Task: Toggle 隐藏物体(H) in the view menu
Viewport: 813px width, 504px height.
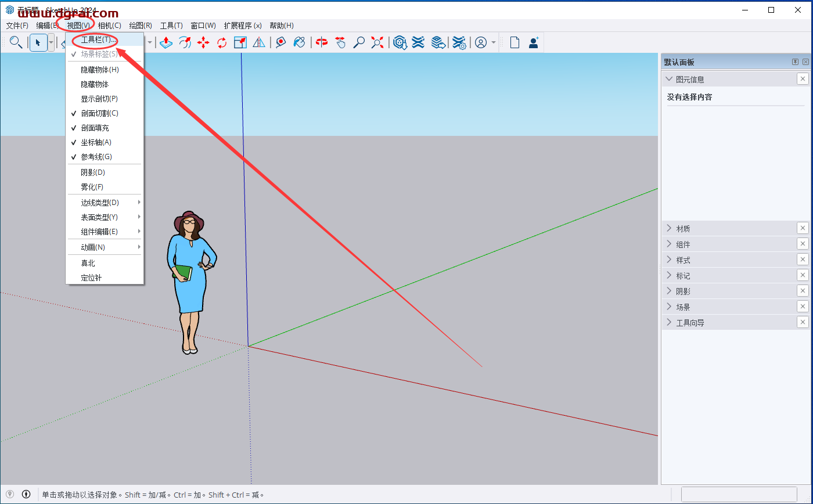Action: (105, 70)
